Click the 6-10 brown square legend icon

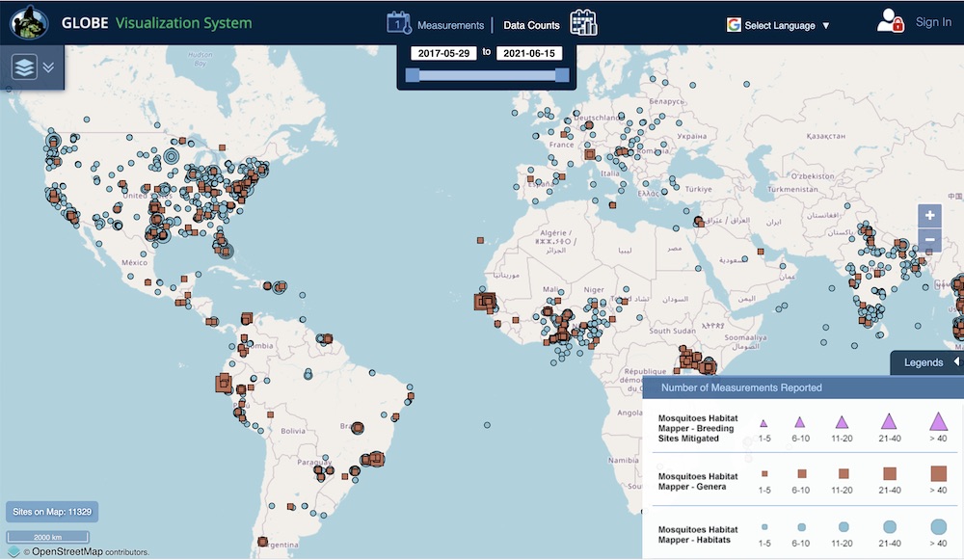pyautogui.click(x=802, y=473)
